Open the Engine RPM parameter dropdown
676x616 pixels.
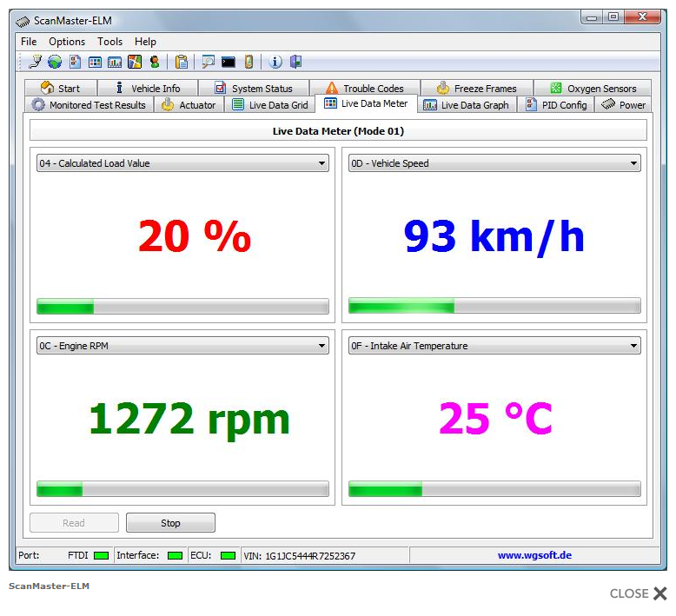(321, 346)
